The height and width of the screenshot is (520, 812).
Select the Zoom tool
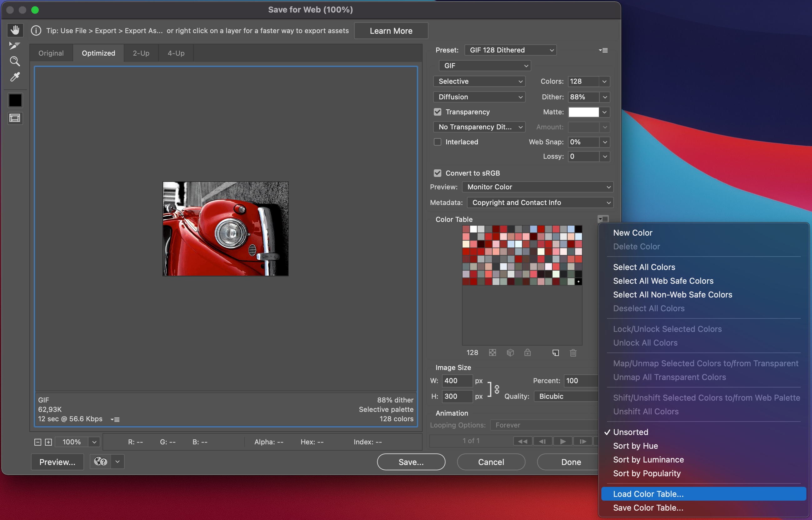point(15,61)
